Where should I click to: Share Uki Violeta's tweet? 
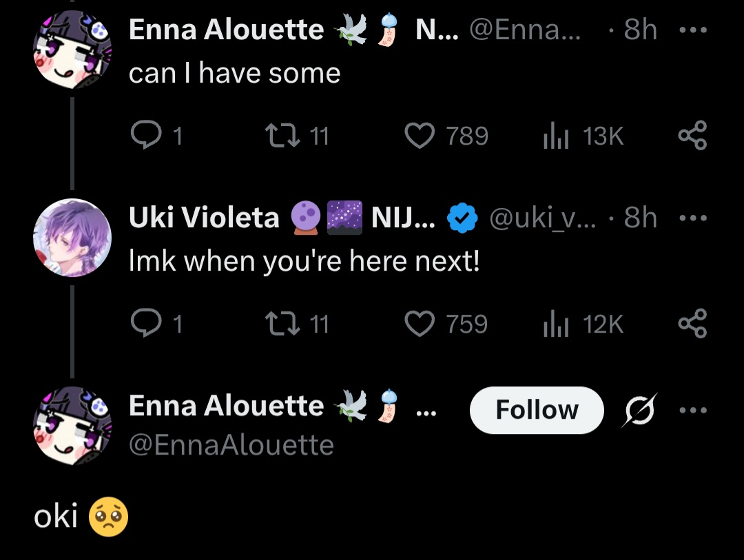pos(692,324)
